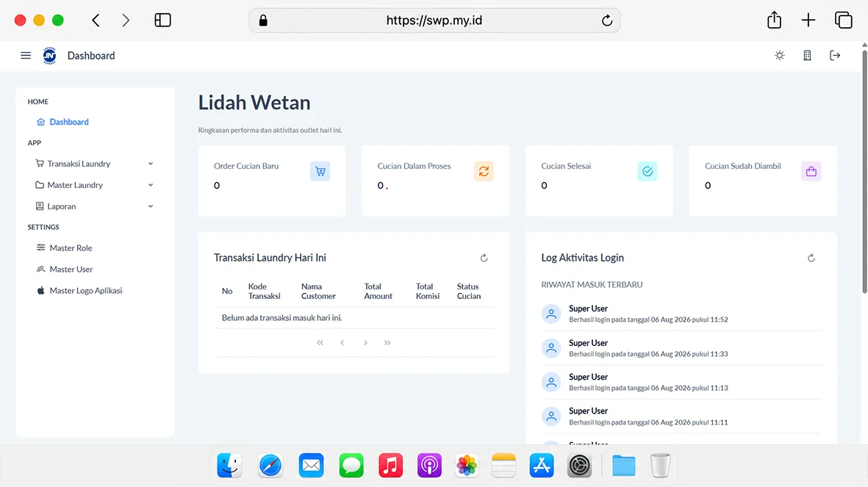Open Mail from the dock
This screenshot has width=868, height=487.
(x=311, y=466)
